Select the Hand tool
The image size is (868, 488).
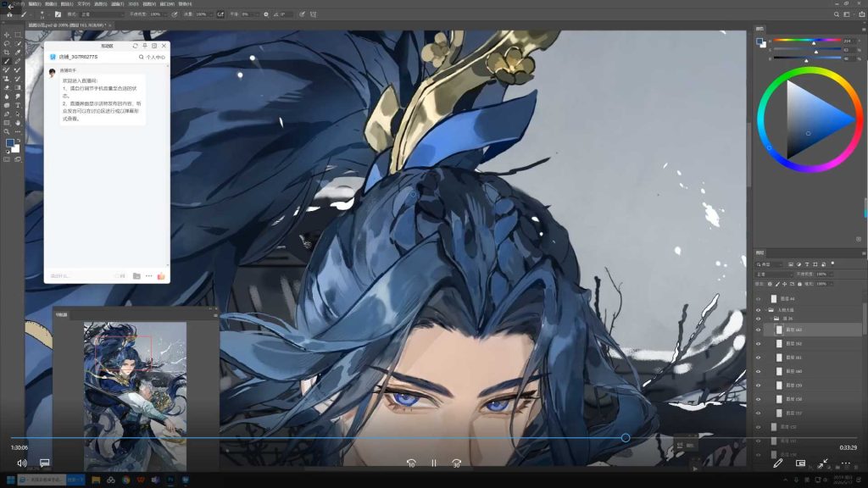click(18, 123)
